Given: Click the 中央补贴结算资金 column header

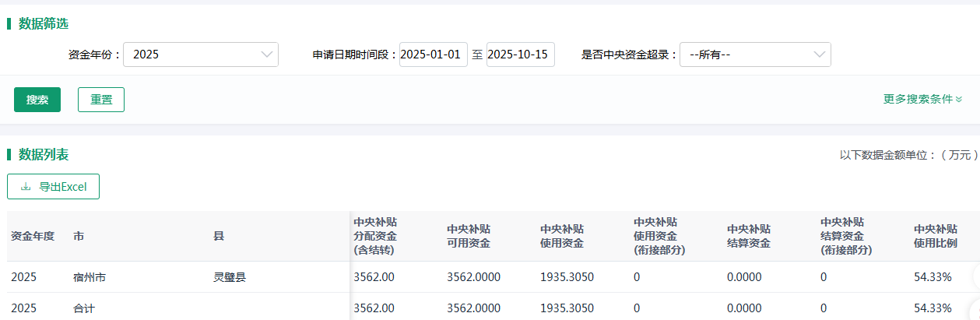Looking at the screenshot, I should click(x=749, y=236).
